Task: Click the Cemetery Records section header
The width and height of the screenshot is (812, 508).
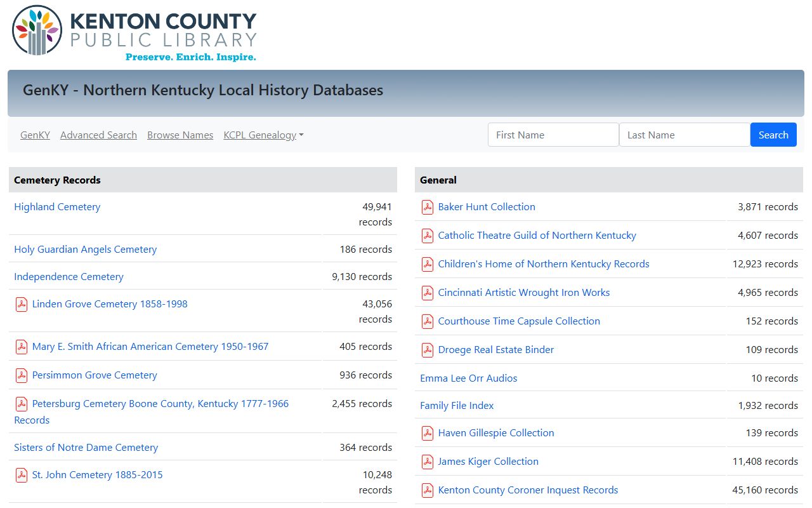Action: (203, 180)
